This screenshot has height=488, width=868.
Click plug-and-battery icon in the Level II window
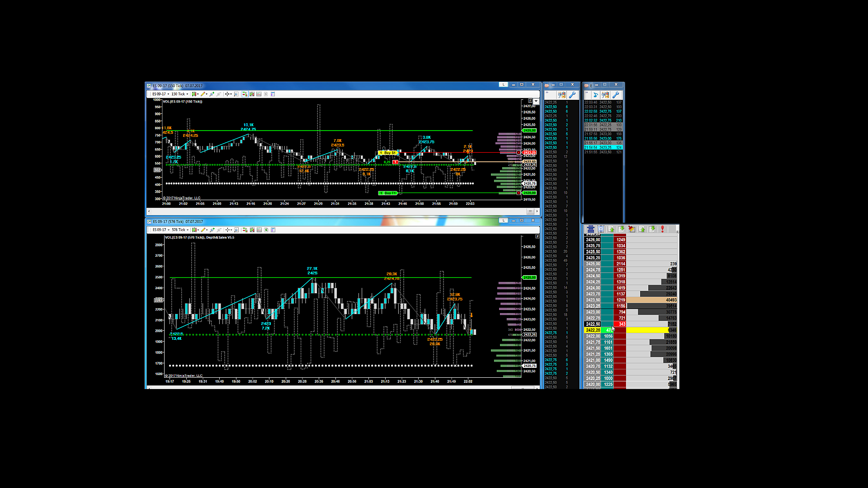(x=562, y=95)
